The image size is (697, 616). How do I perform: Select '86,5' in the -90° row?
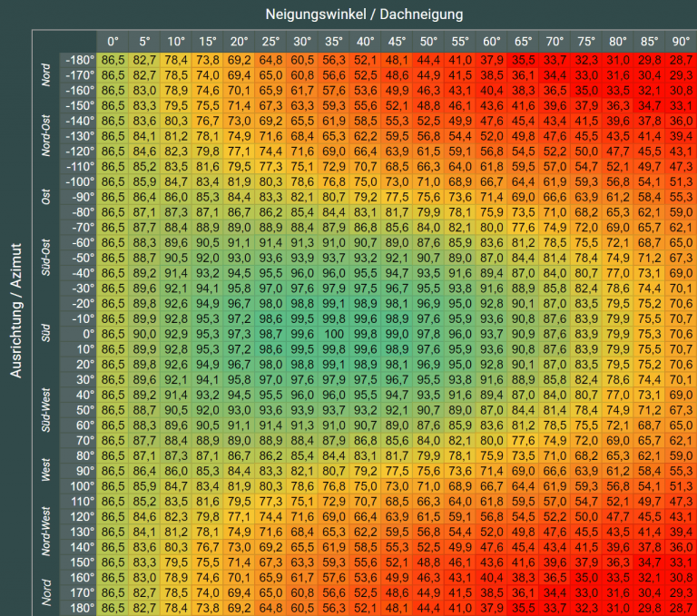tap(113, 198)
